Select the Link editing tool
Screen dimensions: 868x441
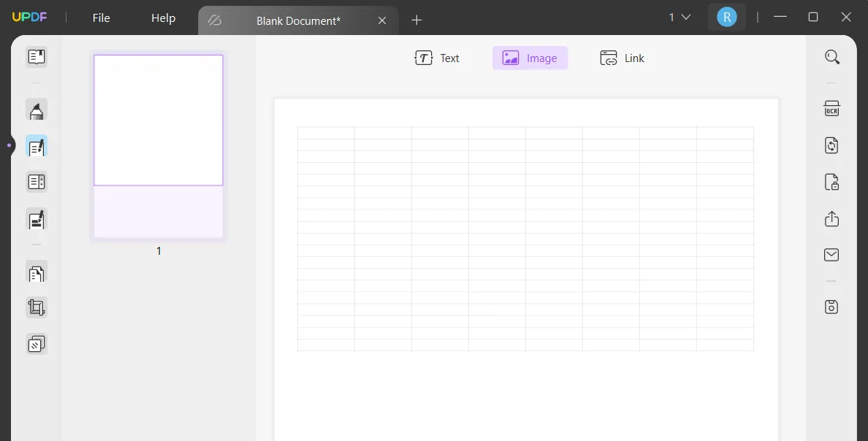(623, 58)
